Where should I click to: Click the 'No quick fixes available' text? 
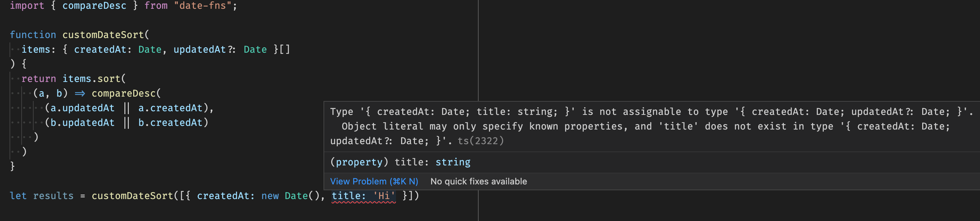coord(479,181)
